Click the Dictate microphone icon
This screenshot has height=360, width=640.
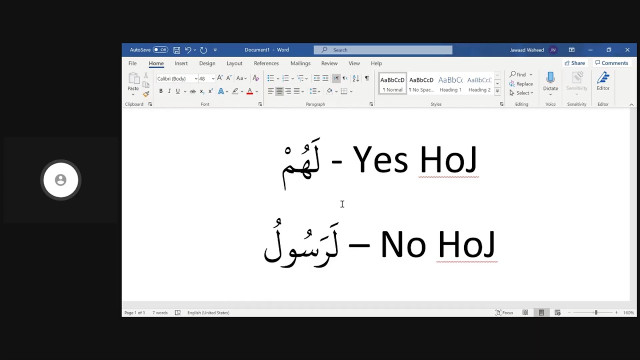click(x=550, y=78)
